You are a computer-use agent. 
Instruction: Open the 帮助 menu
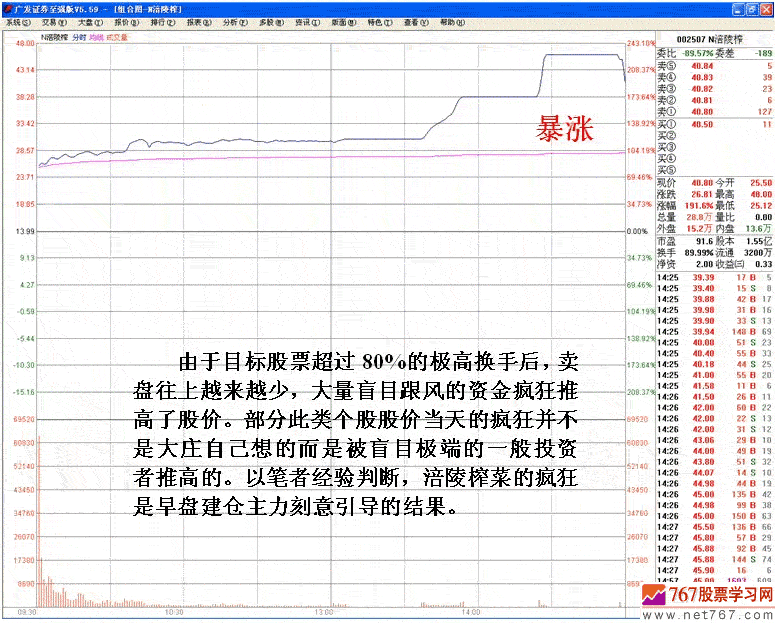pos(452,20)
